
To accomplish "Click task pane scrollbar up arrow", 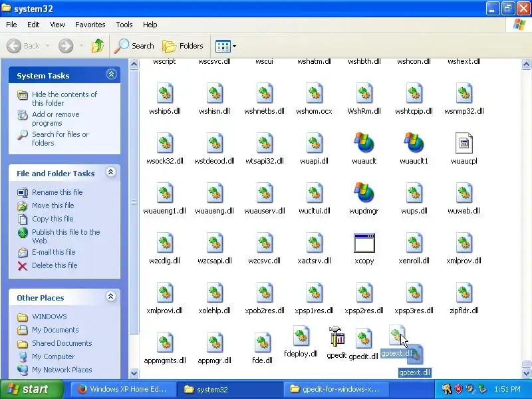I will [134, 64].
